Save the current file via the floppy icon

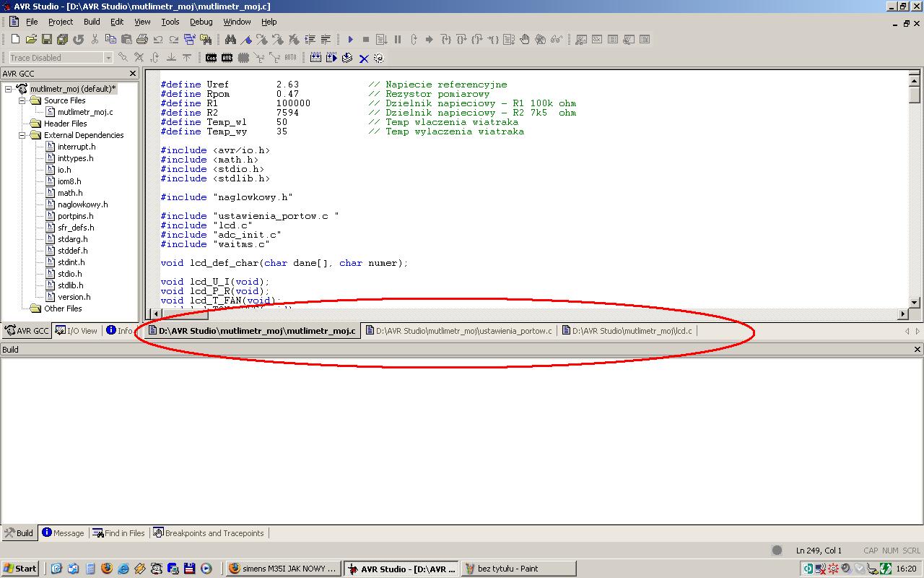(x=47, y=39)
